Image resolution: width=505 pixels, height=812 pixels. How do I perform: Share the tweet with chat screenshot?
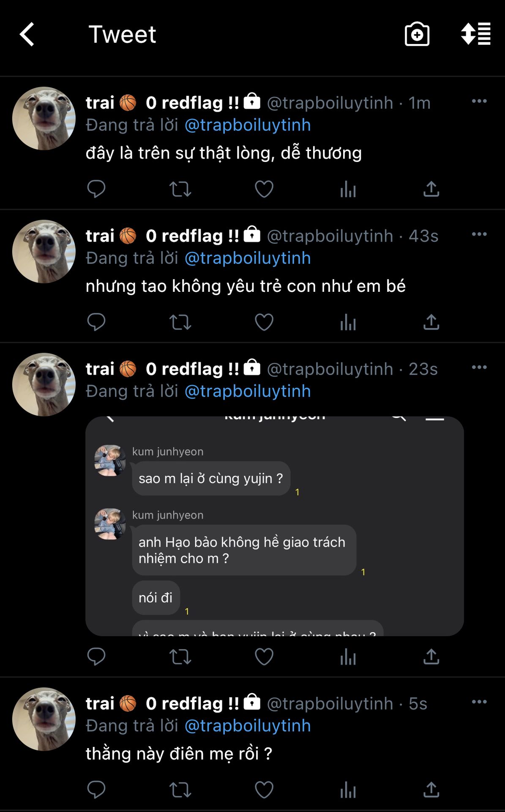tap(431, 657)
